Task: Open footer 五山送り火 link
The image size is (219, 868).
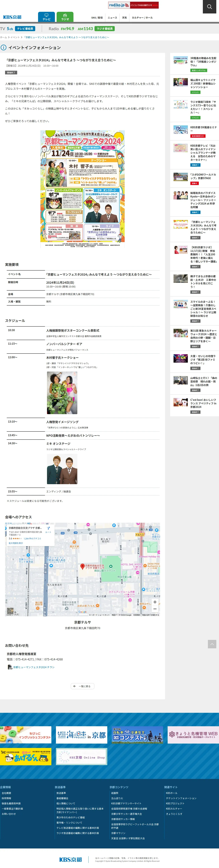Action: click(x=117, y=798)
